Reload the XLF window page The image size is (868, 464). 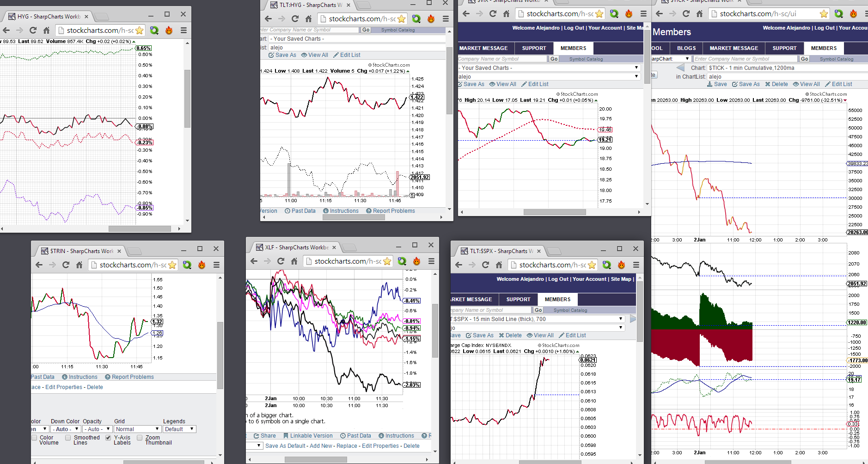coord(281,261)
